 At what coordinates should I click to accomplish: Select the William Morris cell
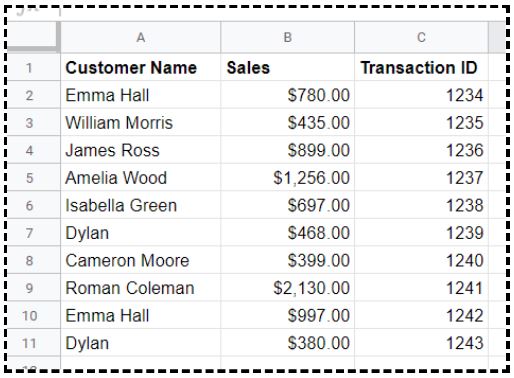point(140,122)
